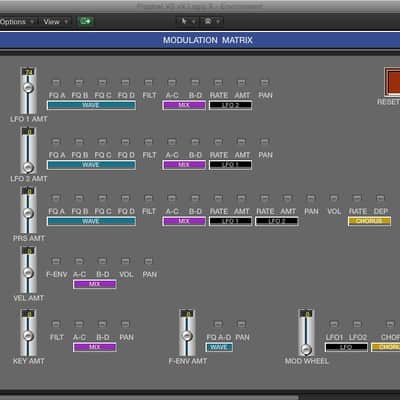The image size is (400, 400).
Task: Toggle PAN button in PRS AMT row
Action: click(311, 198)
